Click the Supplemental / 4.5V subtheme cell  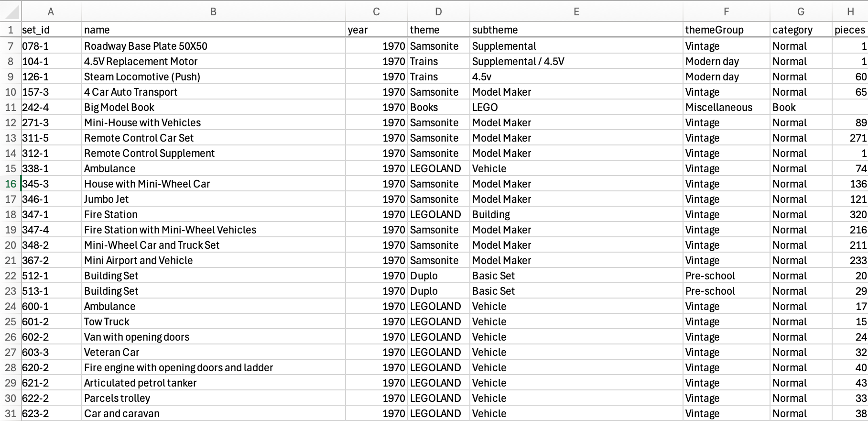point(576,61)
